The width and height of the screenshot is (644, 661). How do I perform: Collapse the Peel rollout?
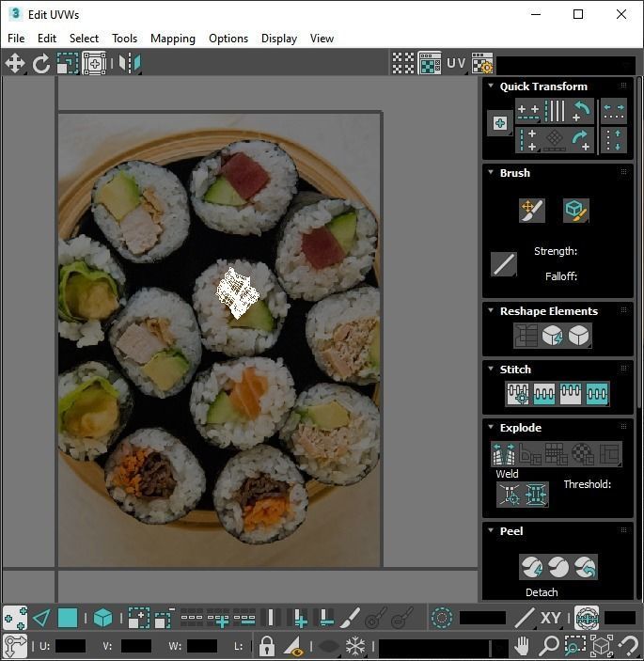tap(491, 530)
